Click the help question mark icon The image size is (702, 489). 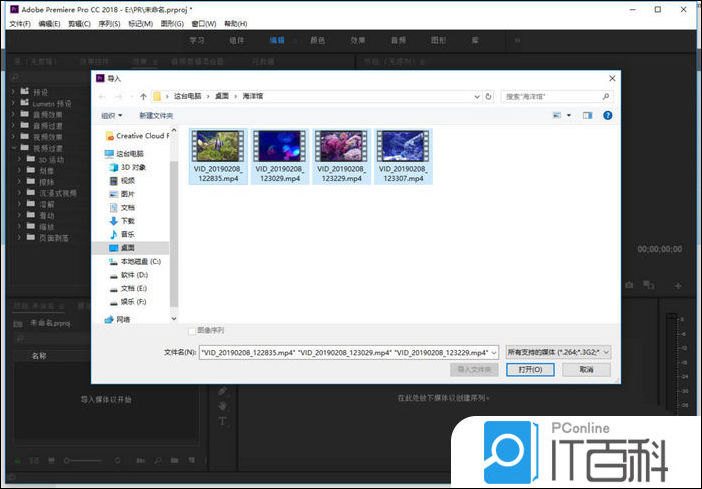[x=606, y=115]
